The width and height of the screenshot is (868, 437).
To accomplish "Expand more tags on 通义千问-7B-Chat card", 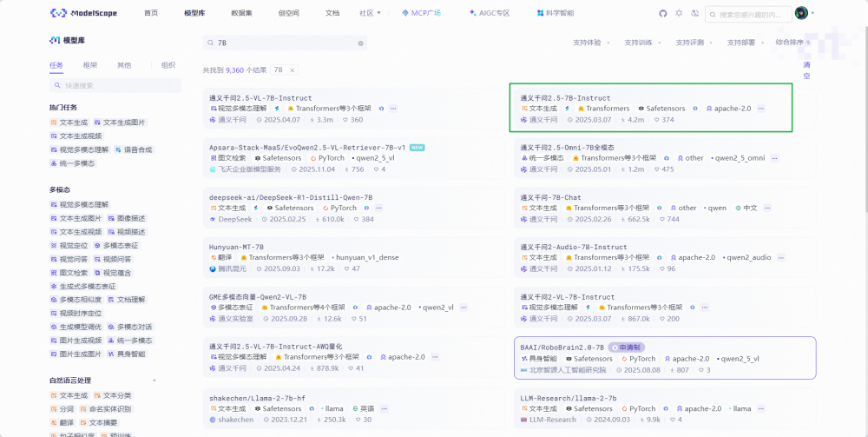I will click(767, 209).
